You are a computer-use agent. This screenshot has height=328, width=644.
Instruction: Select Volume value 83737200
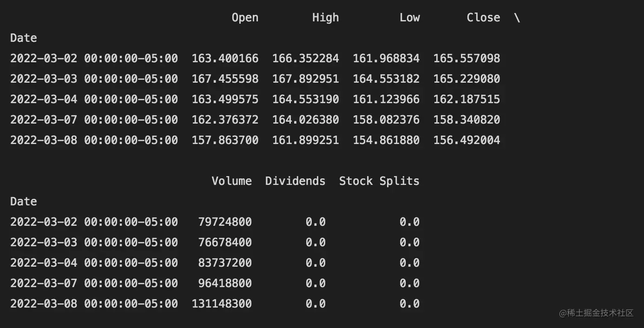click(225, 263)
